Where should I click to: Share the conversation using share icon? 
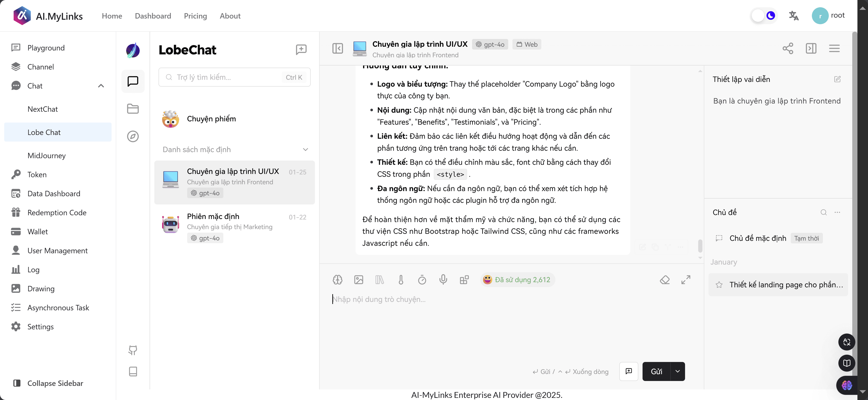[x=788, y=48]
